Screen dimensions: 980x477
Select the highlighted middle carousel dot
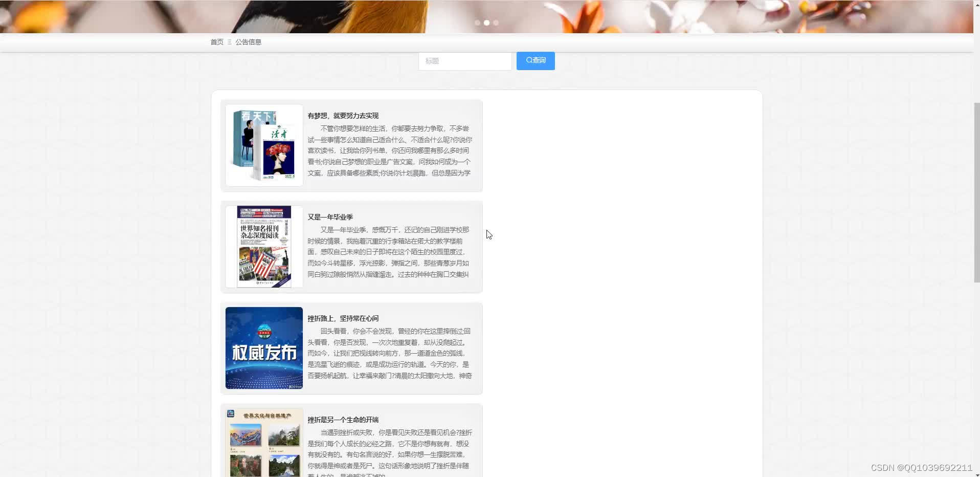point(487,23)
